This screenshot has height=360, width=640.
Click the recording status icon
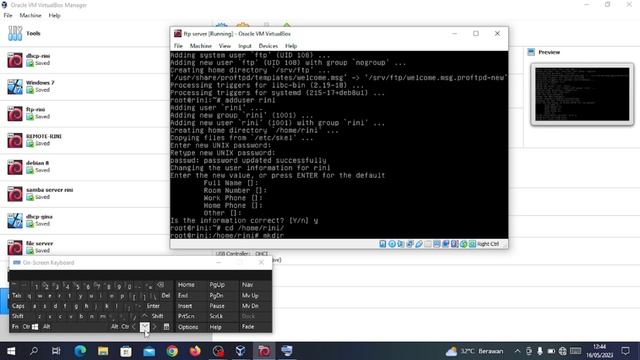click(446, 244)
